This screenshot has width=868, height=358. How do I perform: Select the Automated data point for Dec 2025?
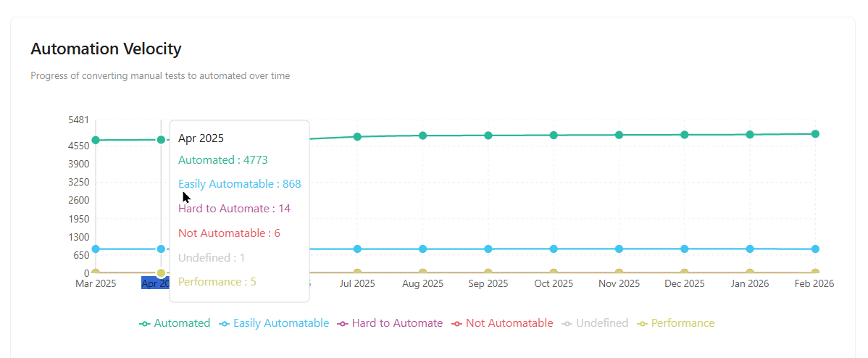point(685,135)
